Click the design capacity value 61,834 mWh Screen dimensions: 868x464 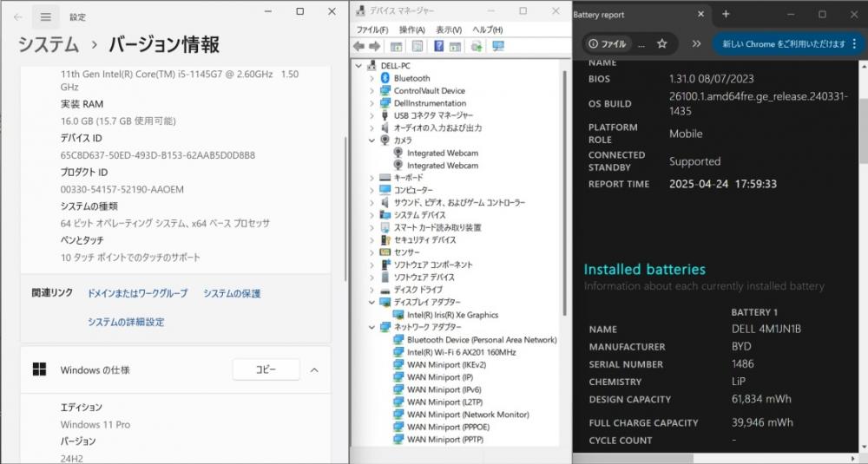click(x=761, y=399)
